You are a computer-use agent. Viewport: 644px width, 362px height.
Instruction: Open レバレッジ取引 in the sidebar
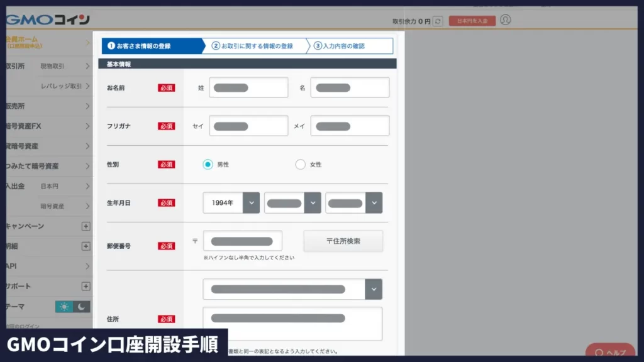pyautogui.click(x=65, y=86)
